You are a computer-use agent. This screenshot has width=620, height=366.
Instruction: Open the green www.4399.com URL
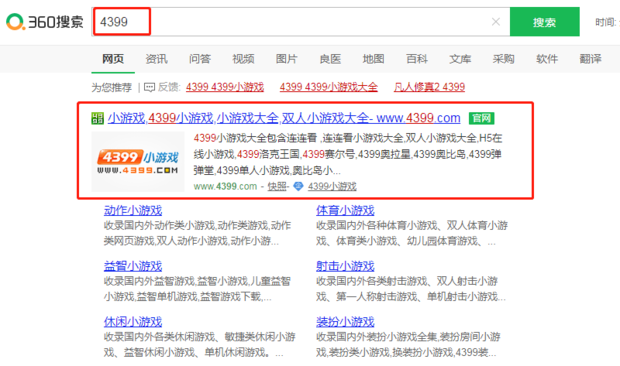click(x=225, y=186)
